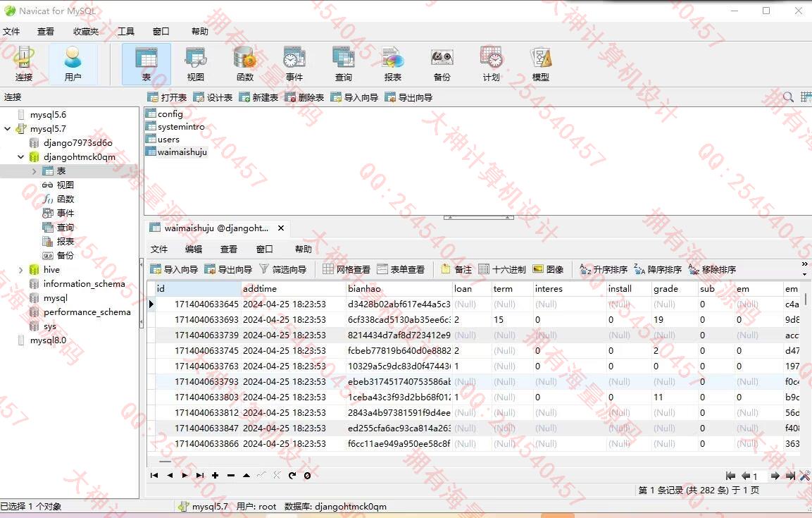Viewport: 812px width, 518px height.
Task: Click 设计表 (Design Table) in the object toolbar
Action: [x=213, y=97]
